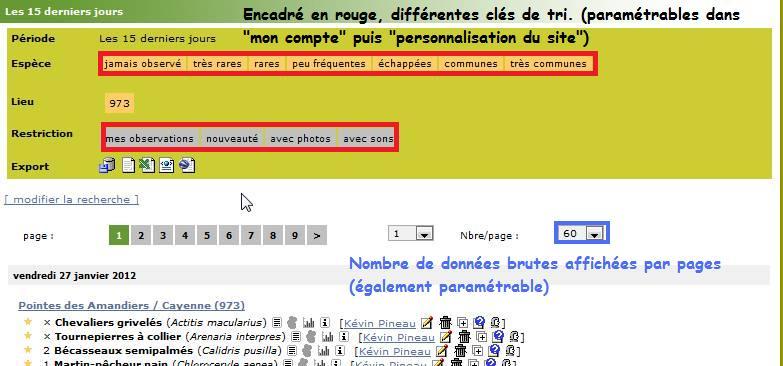Open statistics chart for Bécasseaux semipalmés
Viewport: 783px width, 366px height.
pos(324,351)
